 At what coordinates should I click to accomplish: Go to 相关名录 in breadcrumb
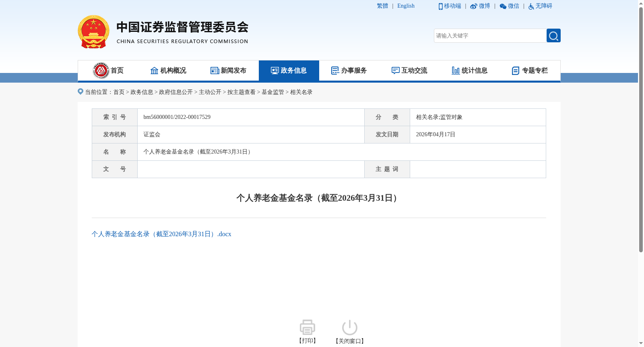[x=301, y=92]
